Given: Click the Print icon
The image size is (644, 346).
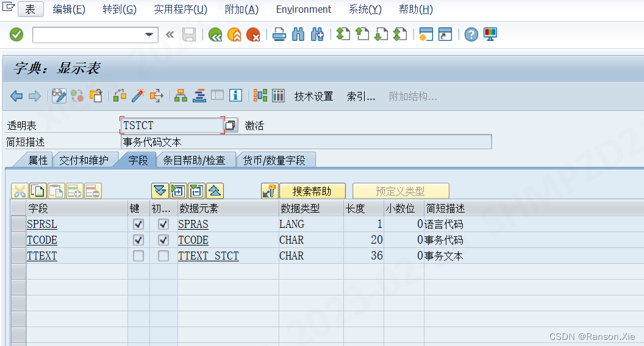Looking at the screenshot, I should (x=279, y=35).
